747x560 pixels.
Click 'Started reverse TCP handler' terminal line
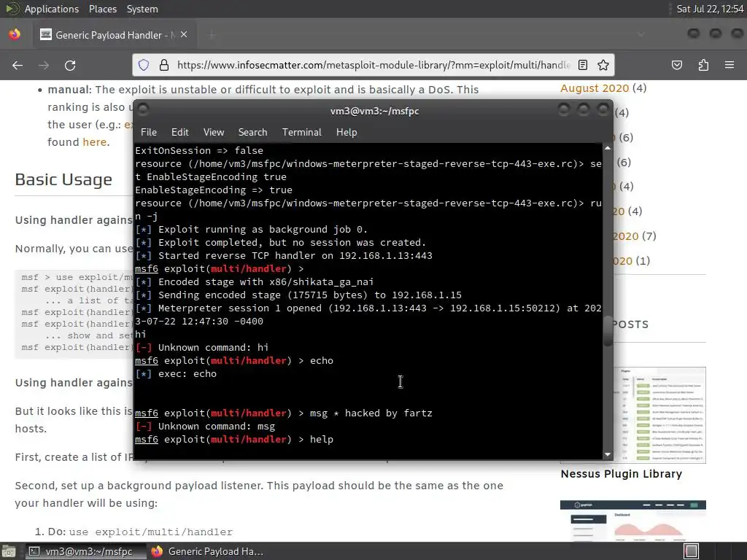[x=284, y=256]
